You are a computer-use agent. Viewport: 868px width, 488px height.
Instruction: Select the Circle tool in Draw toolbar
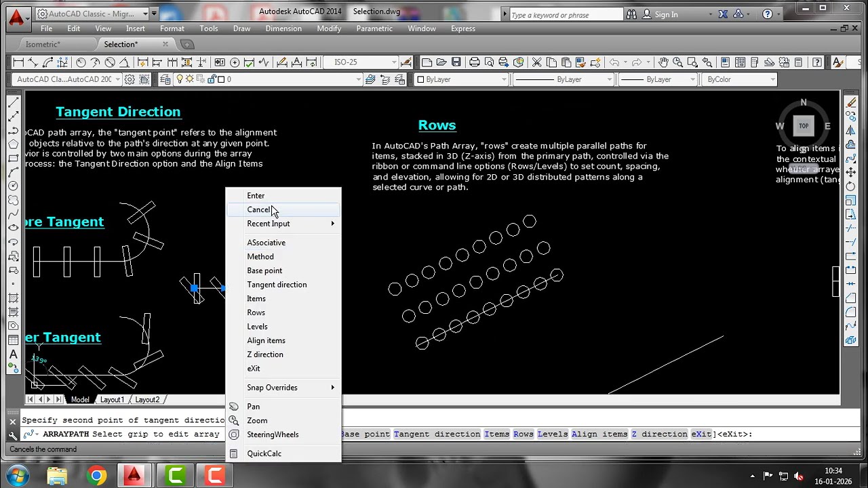(x=13, y=186)
